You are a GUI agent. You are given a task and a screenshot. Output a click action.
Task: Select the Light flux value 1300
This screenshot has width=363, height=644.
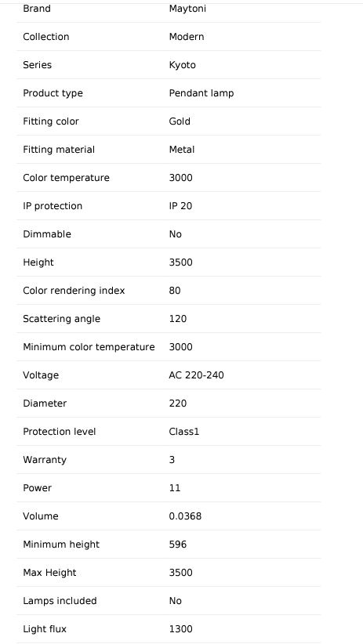pyautogui.click(x=180, y=629)
